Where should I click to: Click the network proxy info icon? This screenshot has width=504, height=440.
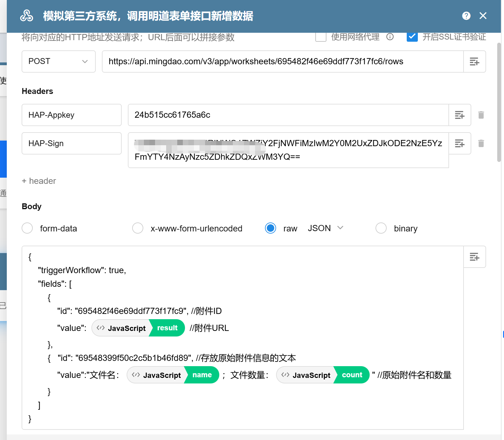tap(390, 37)
